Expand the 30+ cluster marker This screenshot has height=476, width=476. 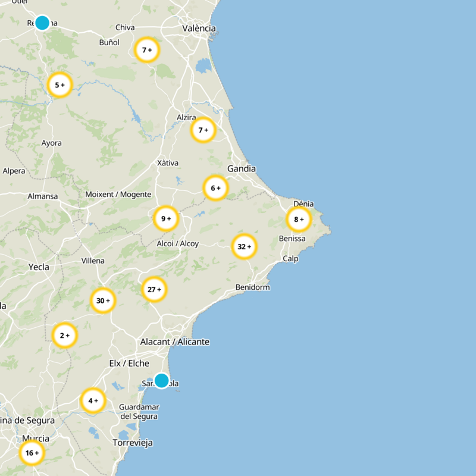pyautogui.click(x=103, y=300)
